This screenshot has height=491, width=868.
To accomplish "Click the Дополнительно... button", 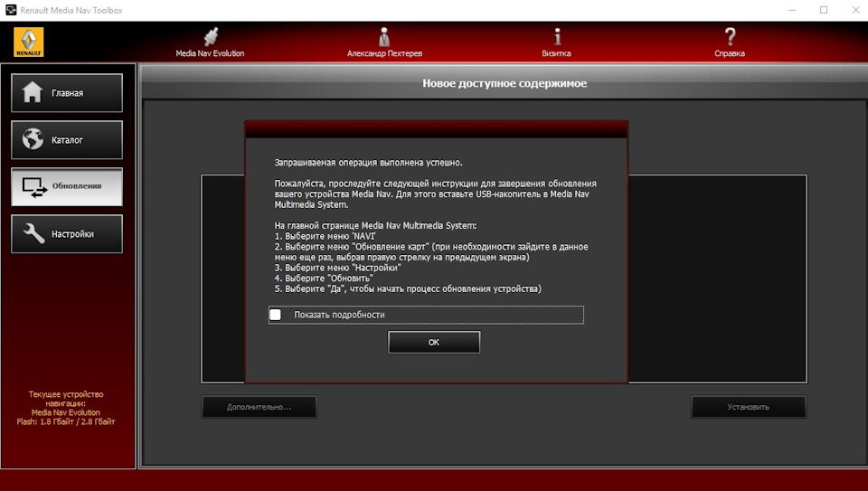I will pyautogui.click(x=259, y=407).
